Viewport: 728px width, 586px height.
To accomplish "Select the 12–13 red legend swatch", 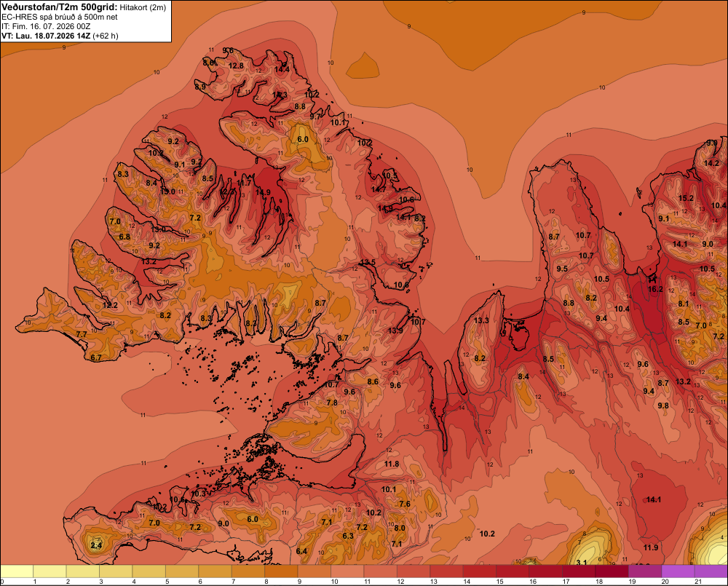I will tap(414, 571).
